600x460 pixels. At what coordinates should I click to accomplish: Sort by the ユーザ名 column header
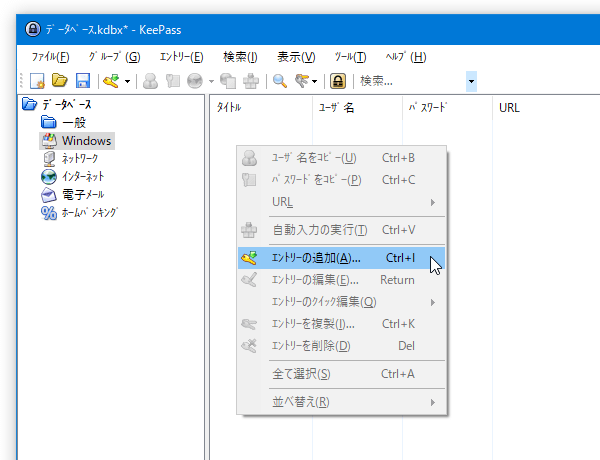point(357,108)
